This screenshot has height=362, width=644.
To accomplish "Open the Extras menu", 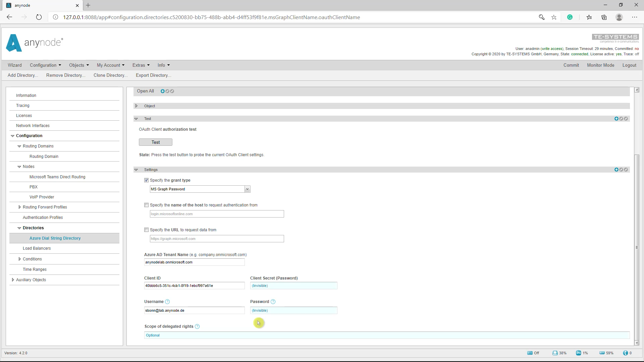I will 141,65.
